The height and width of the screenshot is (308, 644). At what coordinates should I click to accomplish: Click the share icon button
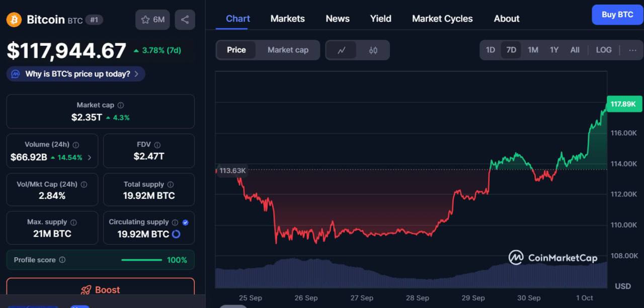[x=185, y=20]
